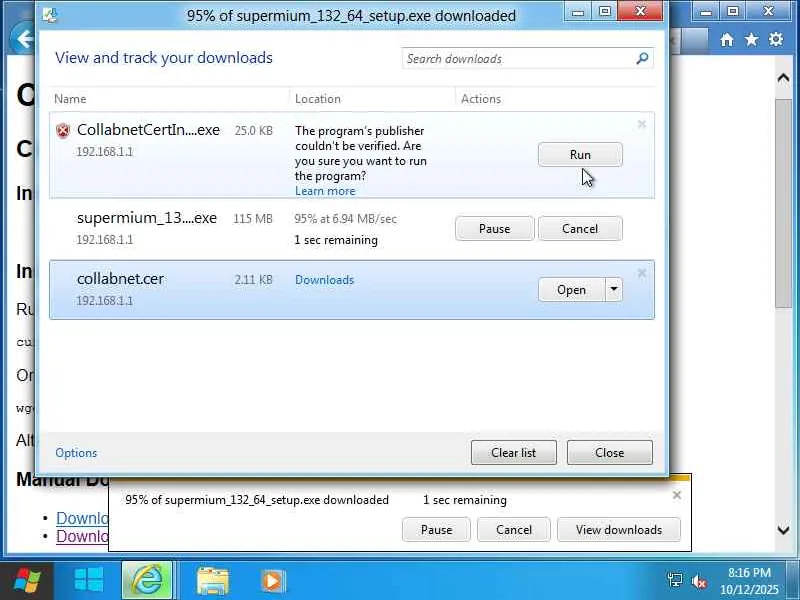Pause supermium download in the list
The image size is (800, 600).
click(x=494, y=229)
